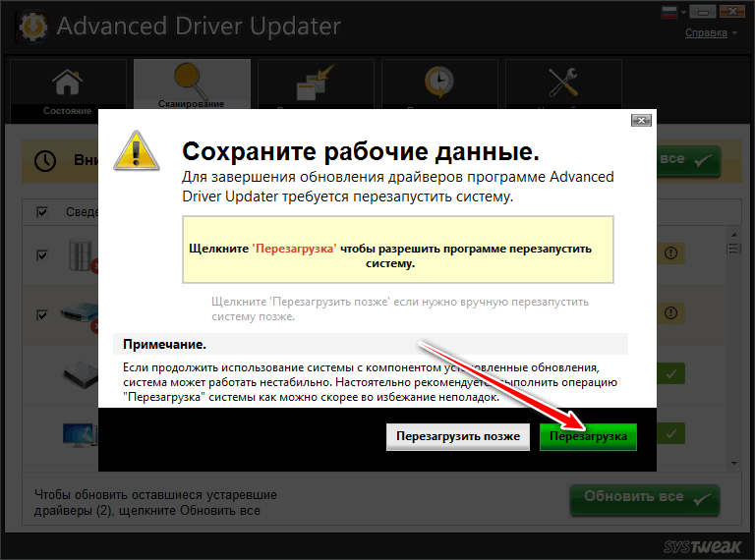Click the disk drive device icon
755x560 pixels.
pos(81,374)
